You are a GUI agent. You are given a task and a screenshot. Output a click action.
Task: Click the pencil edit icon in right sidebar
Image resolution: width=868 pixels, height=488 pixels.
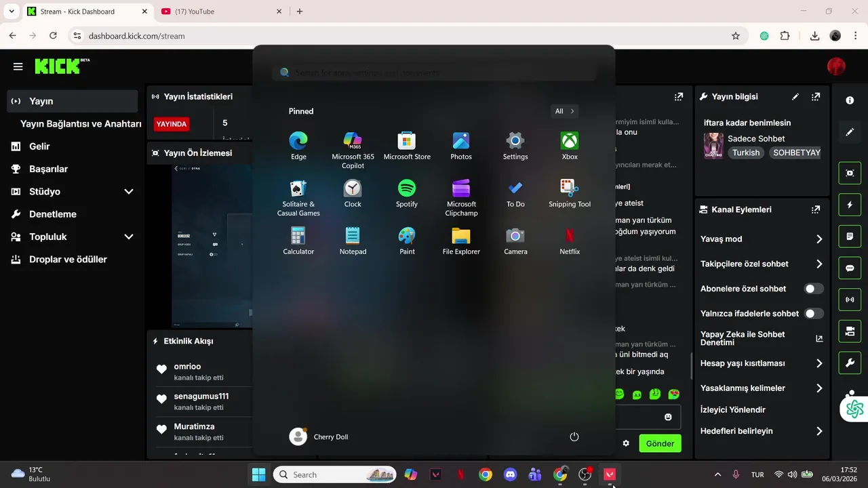tap(850, 132)
